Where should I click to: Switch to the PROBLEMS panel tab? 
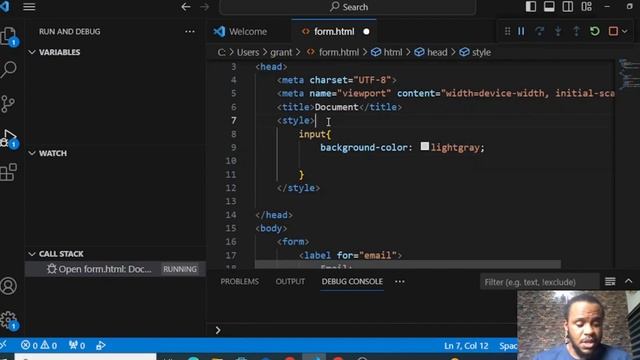239,282
